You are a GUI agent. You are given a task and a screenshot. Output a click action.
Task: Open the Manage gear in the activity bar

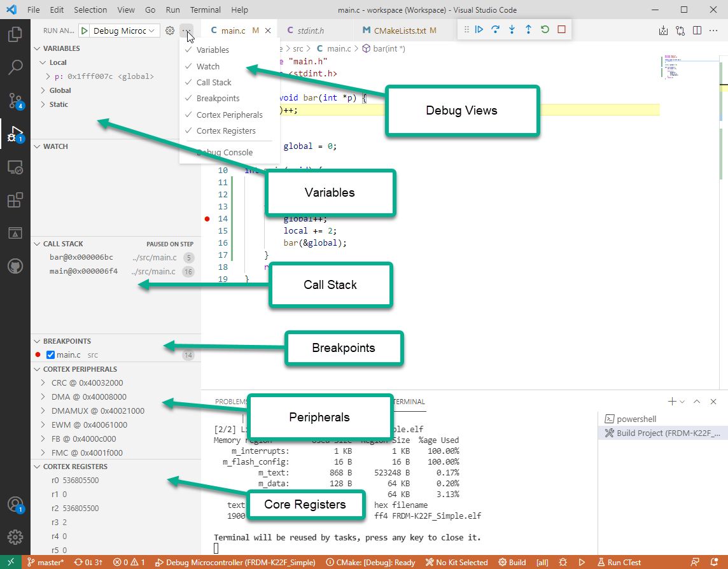point(15,537)
